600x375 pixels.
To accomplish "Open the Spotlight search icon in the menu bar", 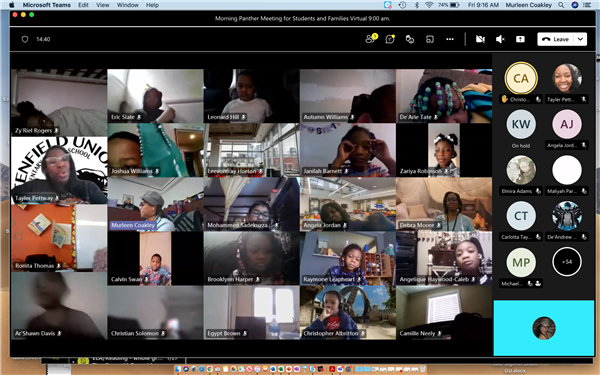I will click(x=561, y=5).
